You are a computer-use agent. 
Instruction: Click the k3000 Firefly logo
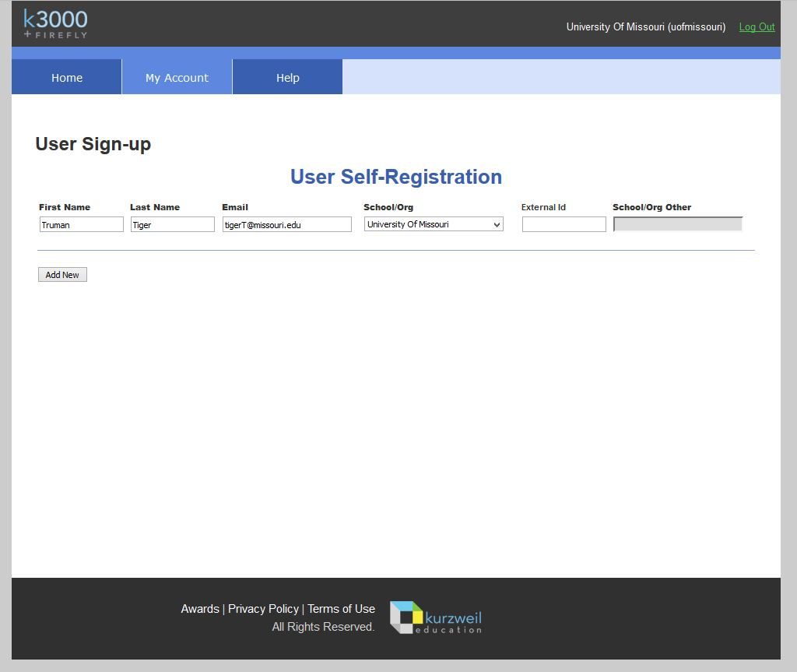(x=55, y=24)
